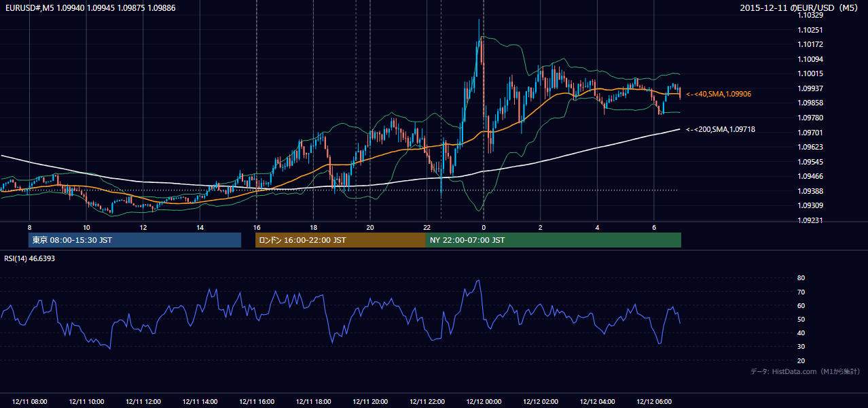This screenshot has width=868, height=408.
Task: Click the 12/11 10:00 date label
Action: [86, 402]
